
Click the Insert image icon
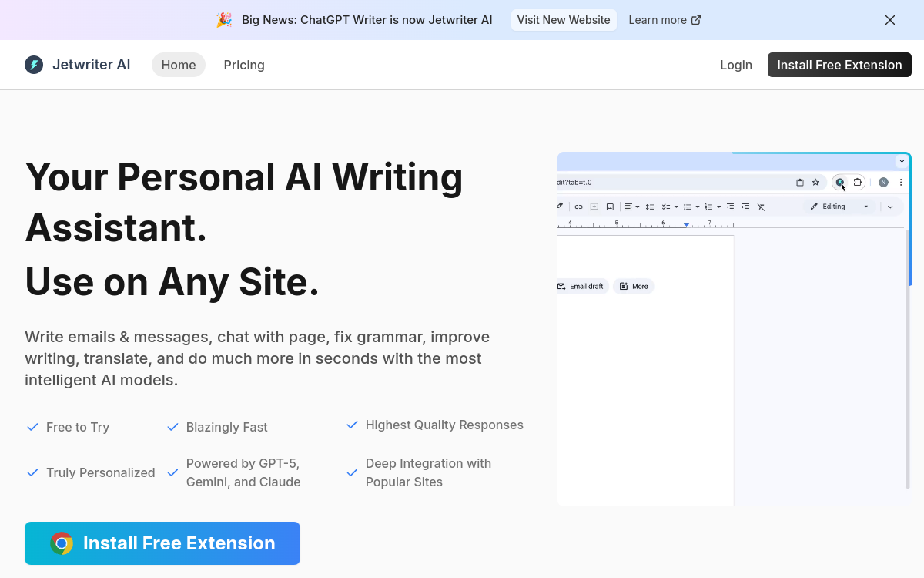610,207
